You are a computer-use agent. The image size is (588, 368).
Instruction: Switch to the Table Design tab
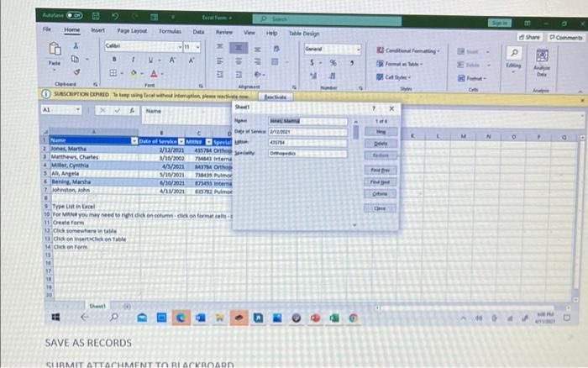(304, 34)
